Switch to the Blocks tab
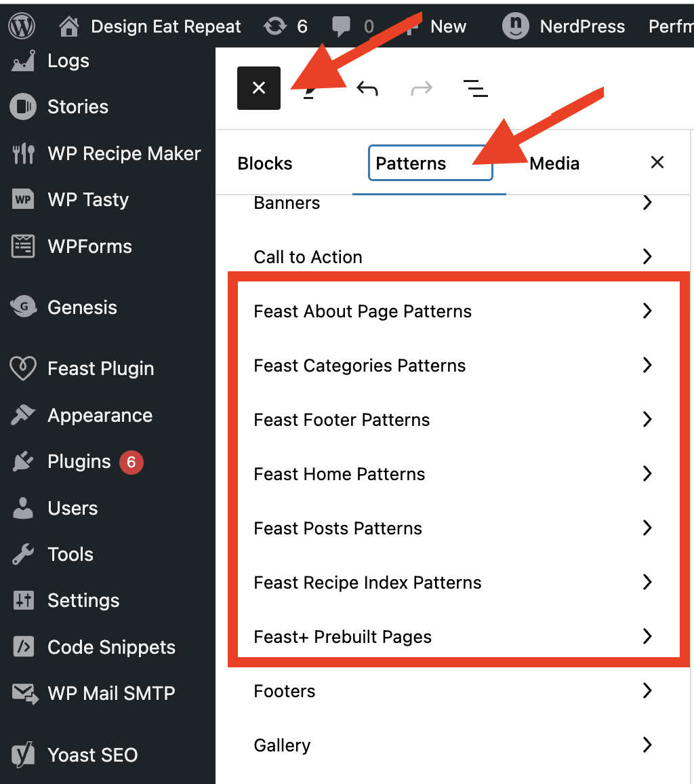The image size is (694, 784). (x=265, y=163)
